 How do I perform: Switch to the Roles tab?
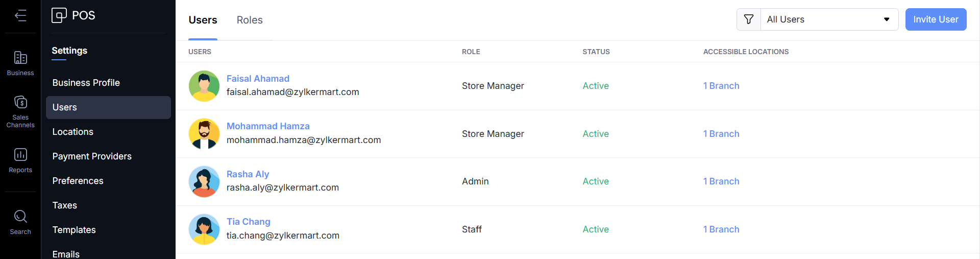[x=250, y=20]
